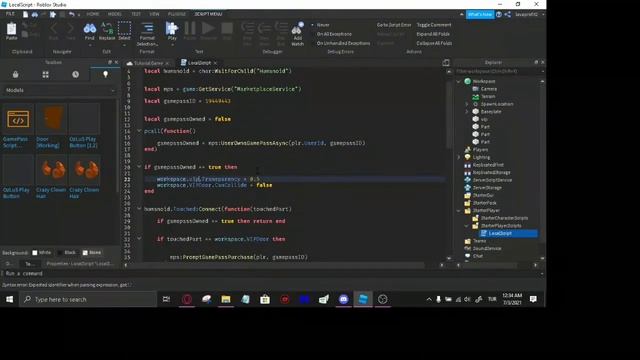
Task: Click the What's New button
Action: [x=480, y=14]
